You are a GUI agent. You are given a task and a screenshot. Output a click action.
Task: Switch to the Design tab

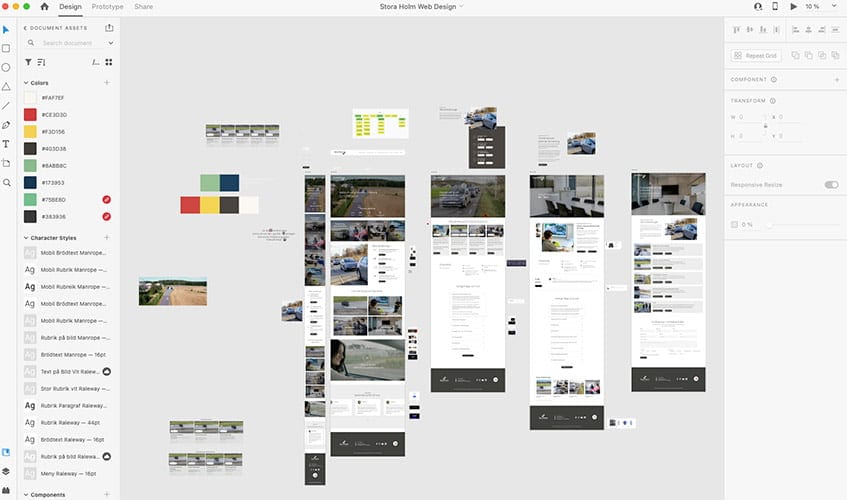[70, 6]
